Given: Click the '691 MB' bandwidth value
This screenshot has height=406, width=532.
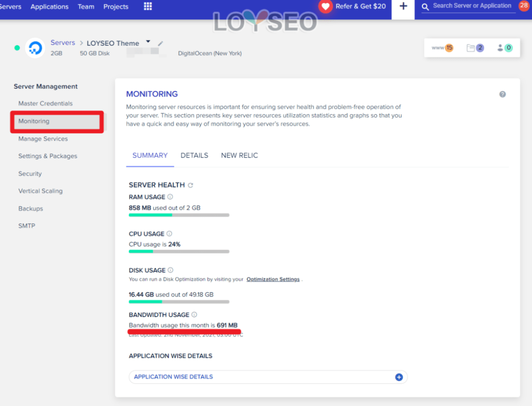Looking at the screenshot, I should click(x=227, y=325).
